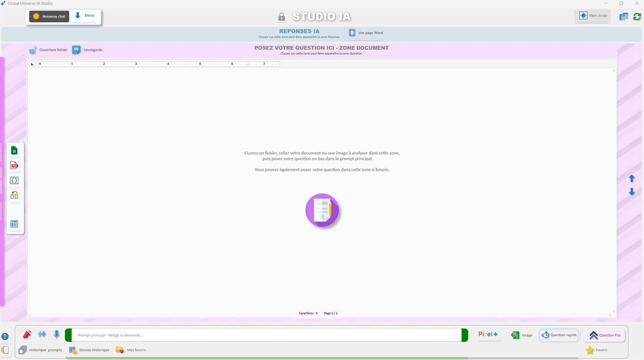Screen dimensions: 644x360
Task: Click the blue microphone icon
Action: pyautogui.click(x=56, y=334)
